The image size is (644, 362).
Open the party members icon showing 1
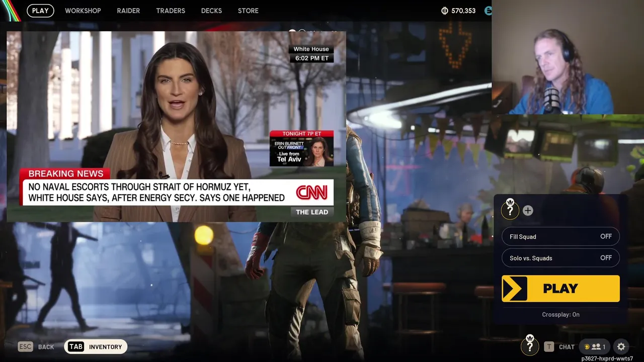click(x=594, y=347)
